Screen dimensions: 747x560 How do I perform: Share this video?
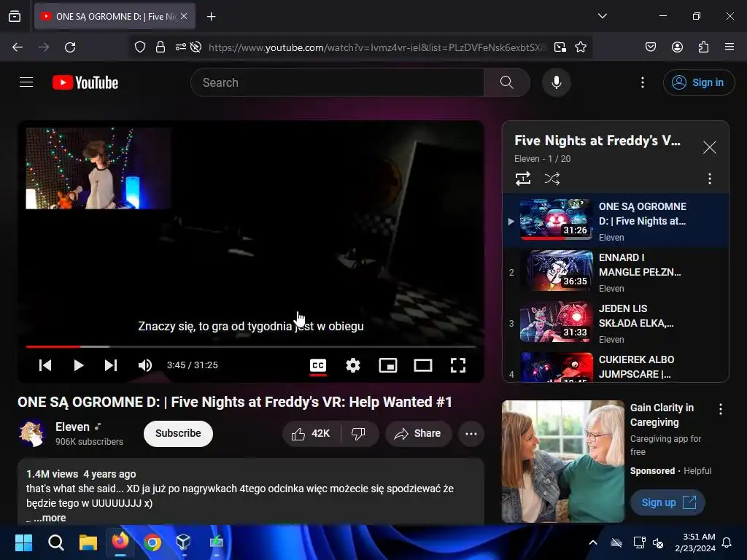click(x=418, y=433)
